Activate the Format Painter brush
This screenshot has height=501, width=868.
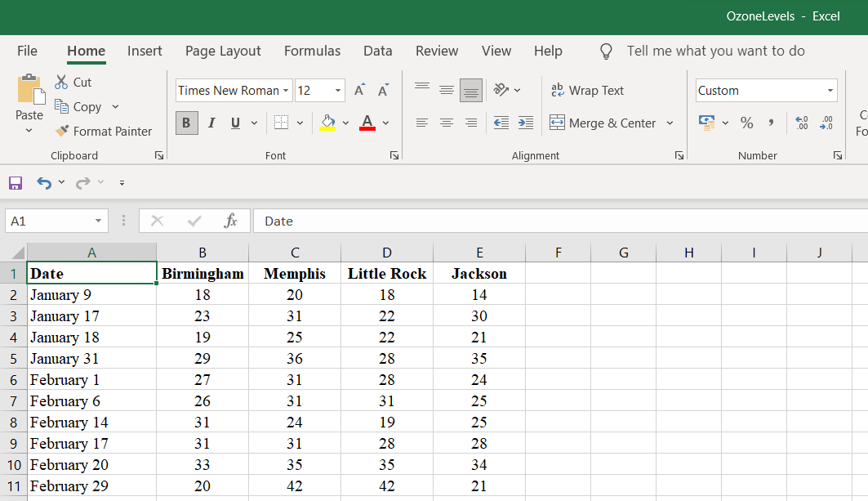coord(61,131)
